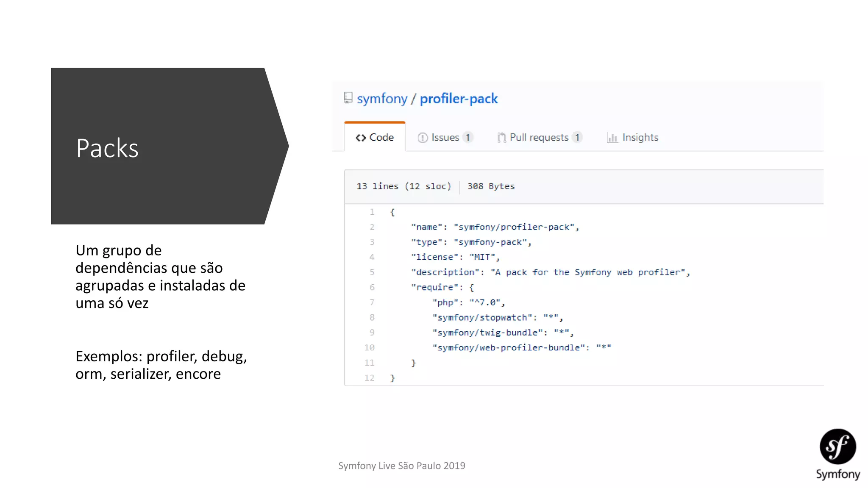
Task: Click the "type": "symfony-pack" line
Action: (x=471, y=242)
